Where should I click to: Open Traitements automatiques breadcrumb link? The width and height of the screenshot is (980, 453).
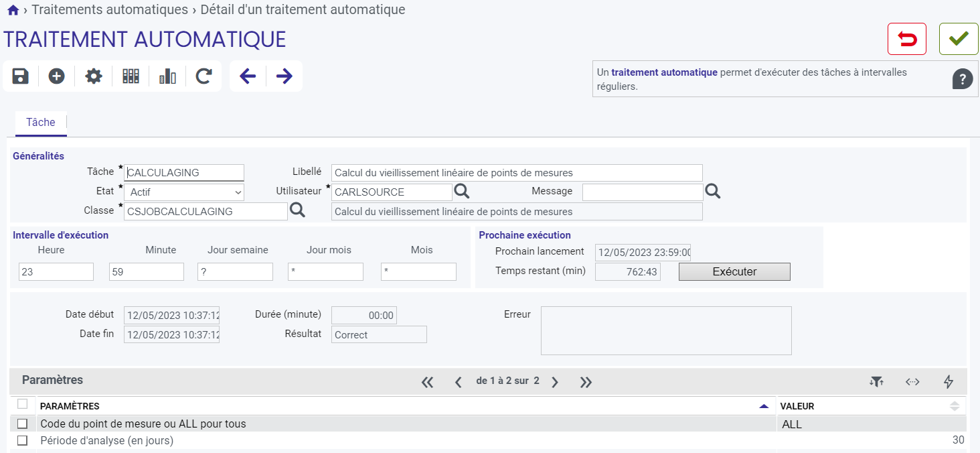click(x=110, y=10)
